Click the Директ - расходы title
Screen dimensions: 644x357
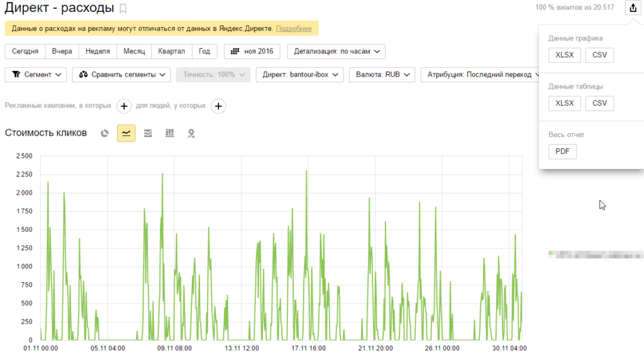coord(60,8)
